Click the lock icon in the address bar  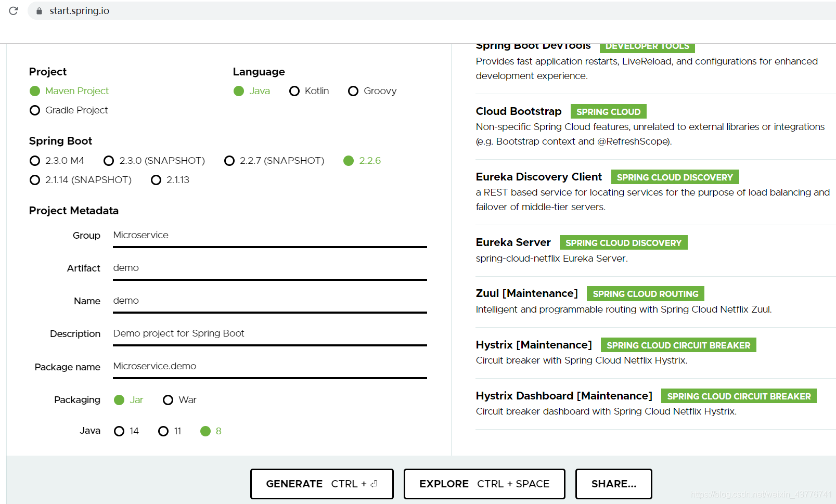coord(39,11)
